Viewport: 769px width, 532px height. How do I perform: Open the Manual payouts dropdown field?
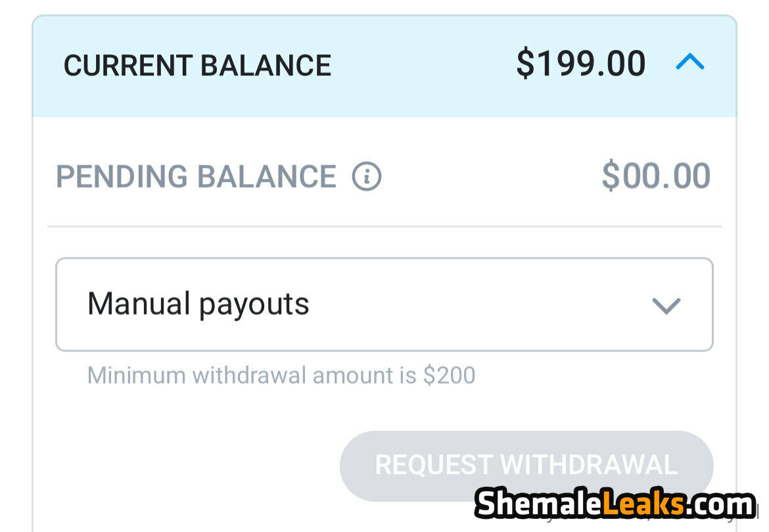click(x=384, y=305)
